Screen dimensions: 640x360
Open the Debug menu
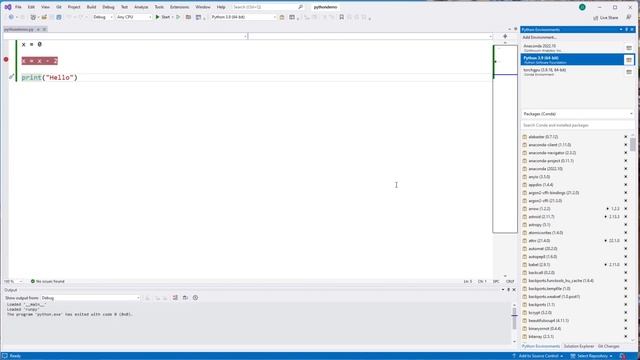(108, 7)
